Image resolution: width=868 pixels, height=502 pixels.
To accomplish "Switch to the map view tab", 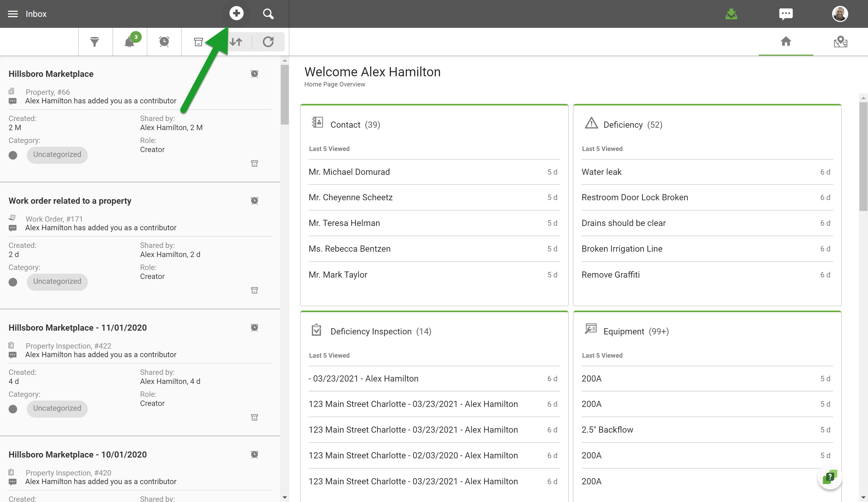I will pyautogui.click(x=840, y=42).
